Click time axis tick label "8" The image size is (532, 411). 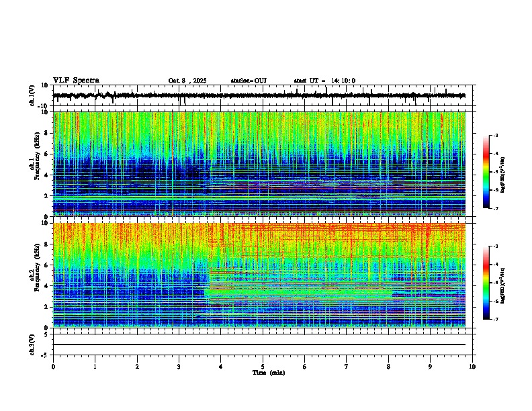click(388, 367)
